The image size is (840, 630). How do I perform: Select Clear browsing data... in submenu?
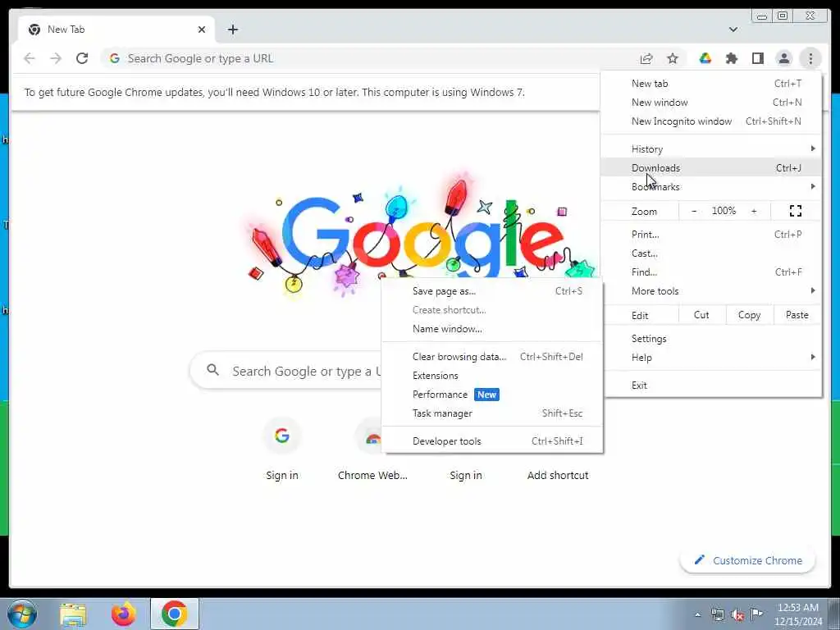click(x=492, y=356)
